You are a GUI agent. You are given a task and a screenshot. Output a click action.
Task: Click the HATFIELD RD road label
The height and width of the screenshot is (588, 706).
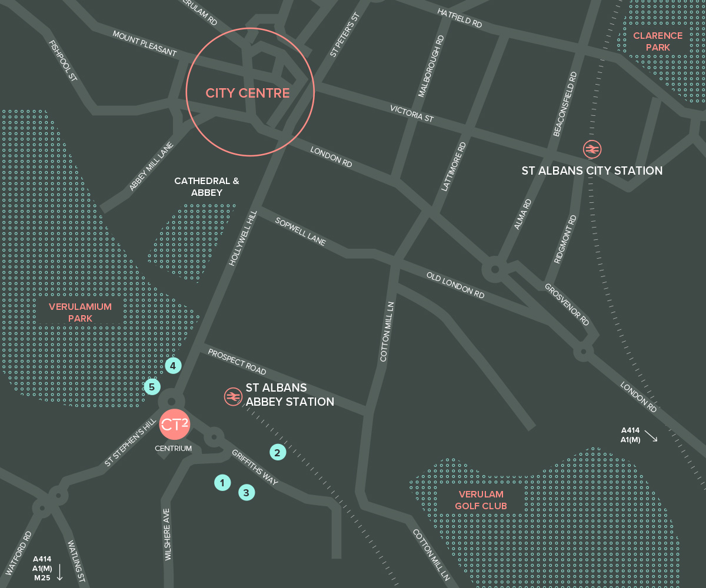tap(459, 18)
